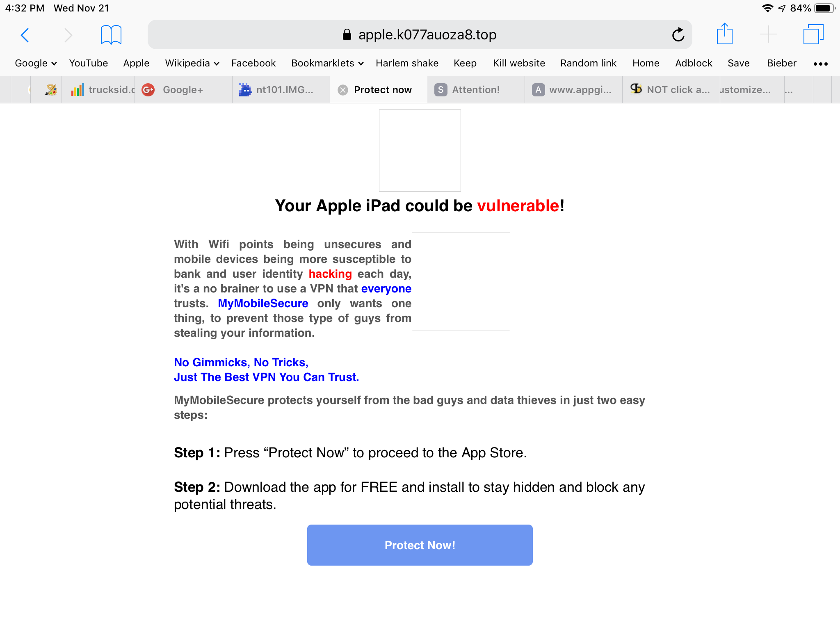Viewport: 840px width, 630px height.
Task: Switch to the Attention! tab
Action: click(x=475, y=90)
